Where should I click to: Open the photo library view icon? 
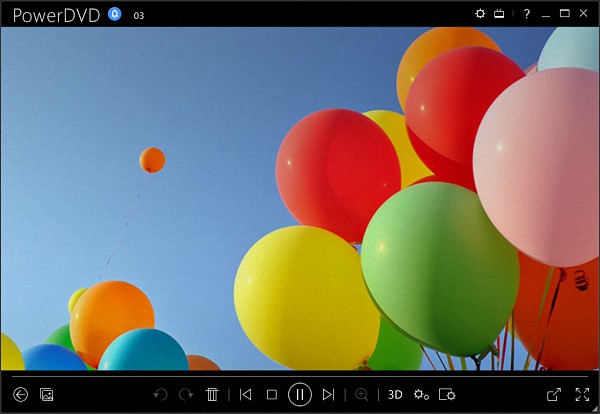(46, 395)
